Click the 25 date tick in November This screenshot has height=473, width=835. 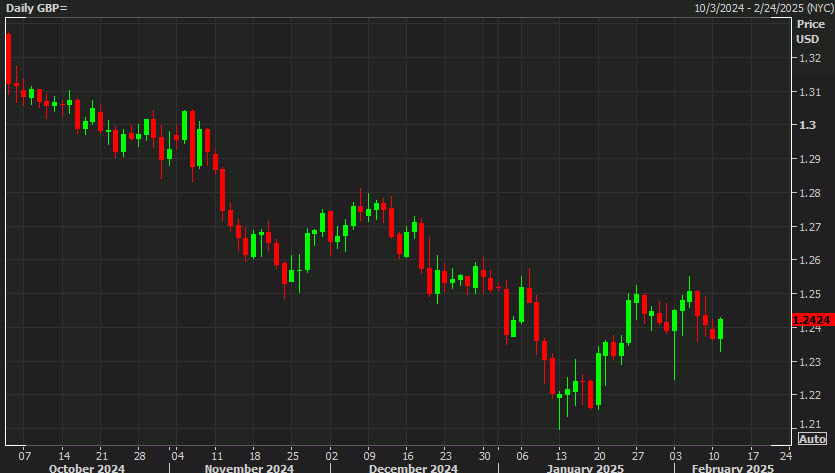tap(293, 456)
